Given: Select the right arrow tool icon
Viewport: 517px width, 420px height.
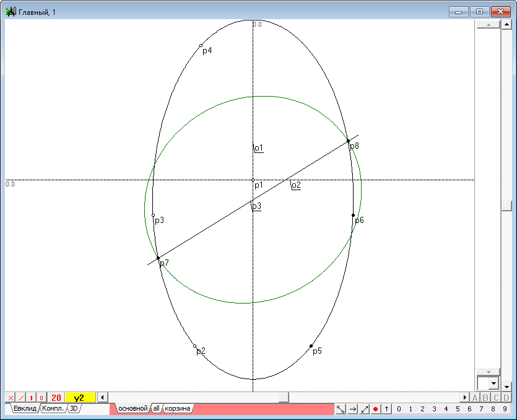Looking at the screenshot, I should tap(352, 409).
